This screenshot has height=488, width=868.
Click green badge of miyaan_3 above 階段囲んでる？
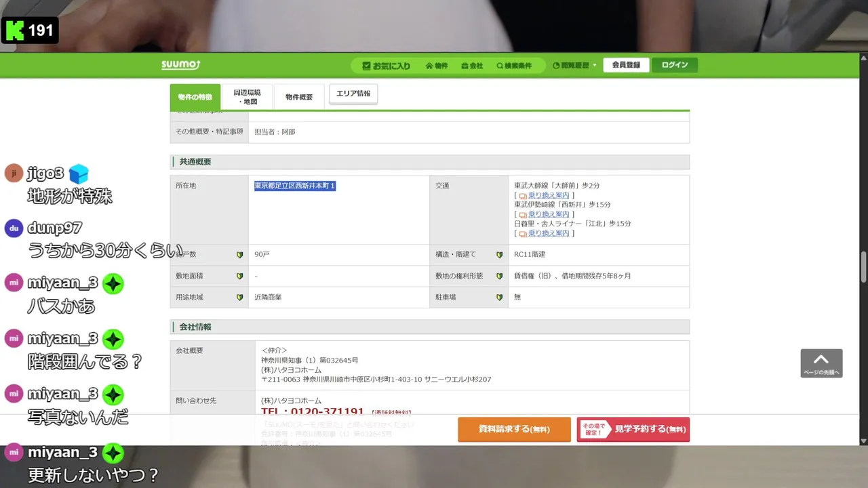coord(113,338)
